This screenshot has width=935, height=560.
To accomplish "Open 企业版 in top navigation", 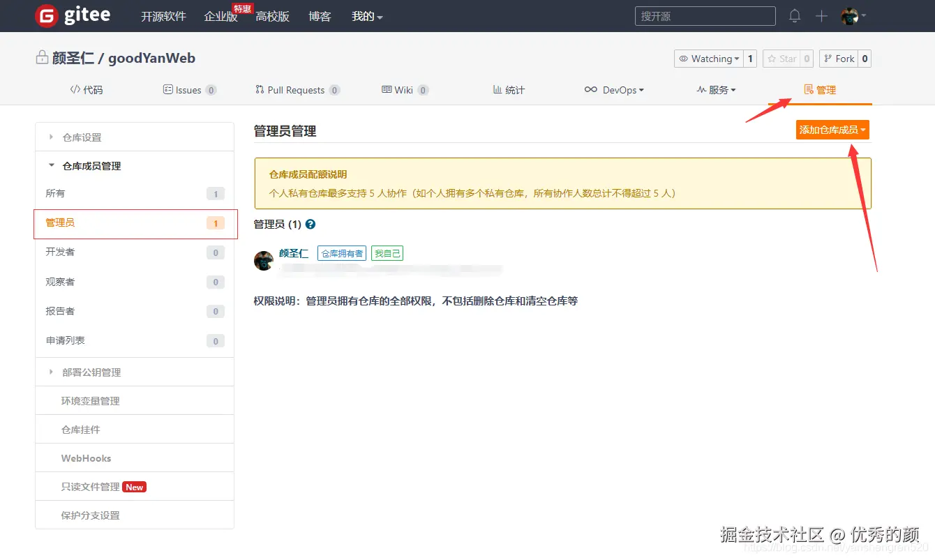I will point(221,16).
